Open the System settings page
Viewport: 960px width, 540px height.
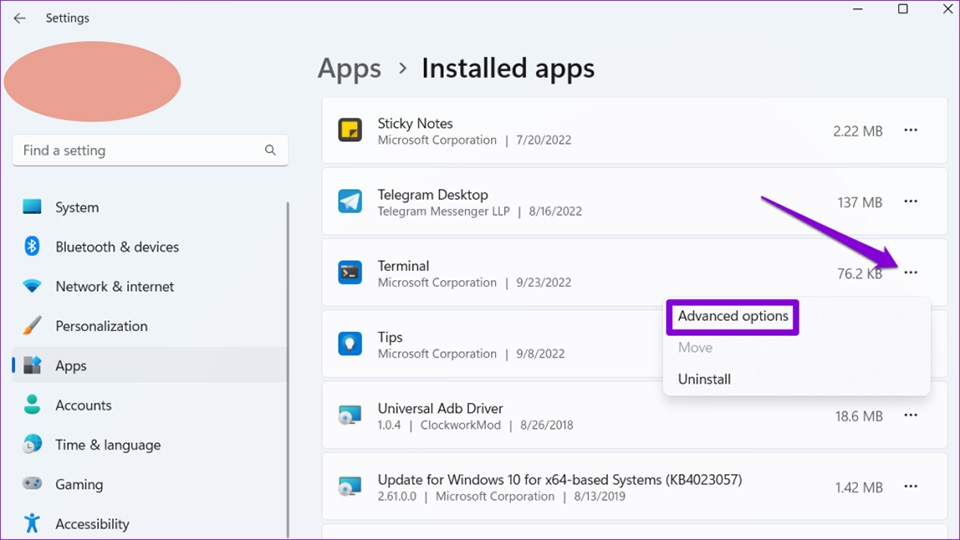149,207
